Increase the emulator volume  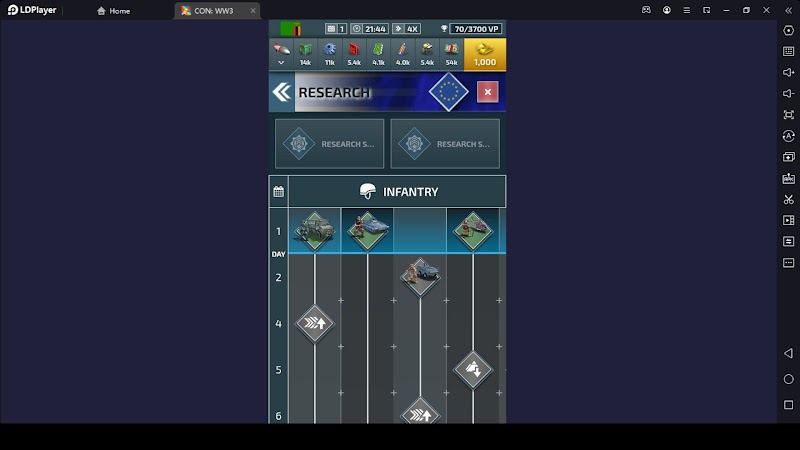click(x=788, y=72)
